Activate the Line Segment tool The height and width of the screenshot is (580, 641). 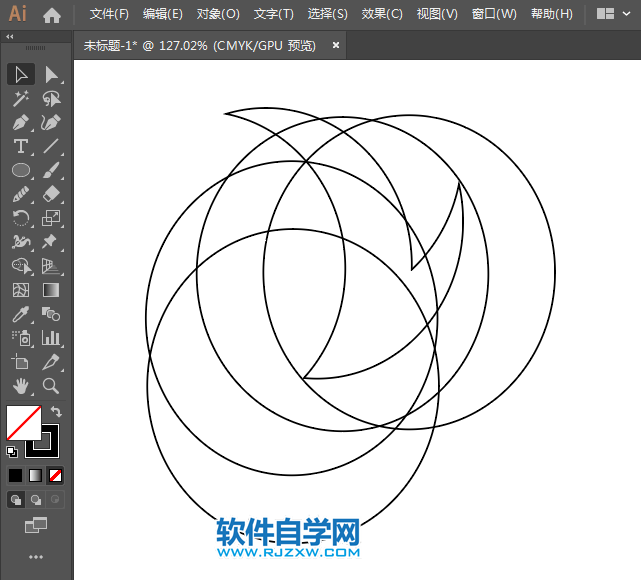point(51,146)
